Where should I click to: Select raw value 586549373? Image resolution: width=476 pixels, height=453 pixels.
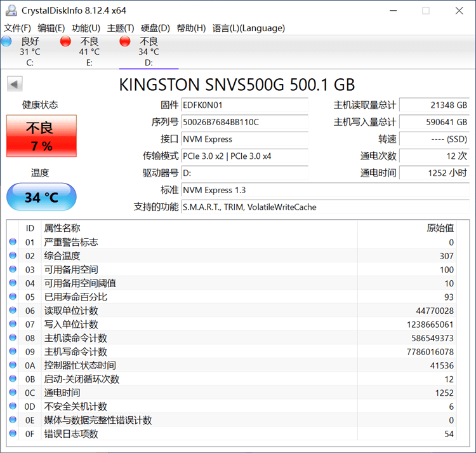click(433, 338)
